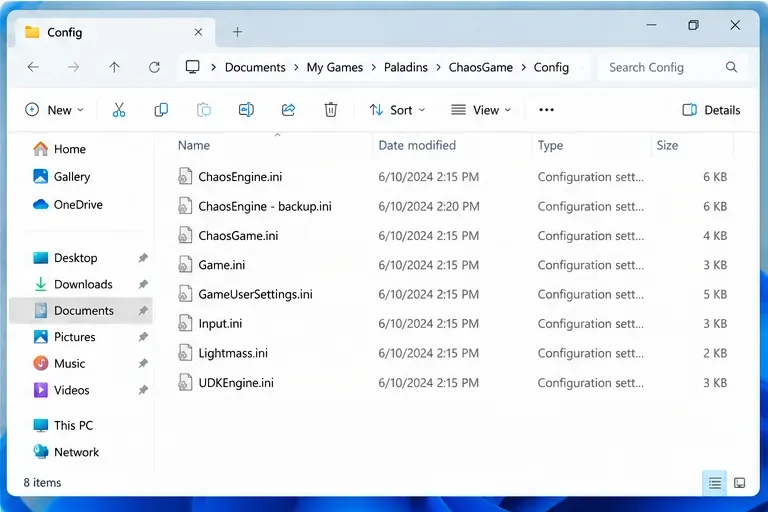Viewport: 768px width, 512px height.
Task: Click the pin icon beside Music
Action: click(x=143, y=364)
